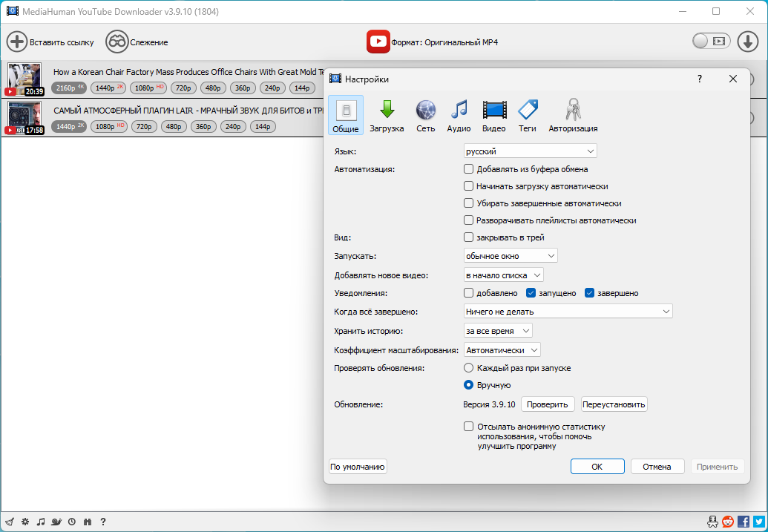Screen dimensions: 768x532
Task: Close the Настройки dialog with X
Action: tap(732, 79)
